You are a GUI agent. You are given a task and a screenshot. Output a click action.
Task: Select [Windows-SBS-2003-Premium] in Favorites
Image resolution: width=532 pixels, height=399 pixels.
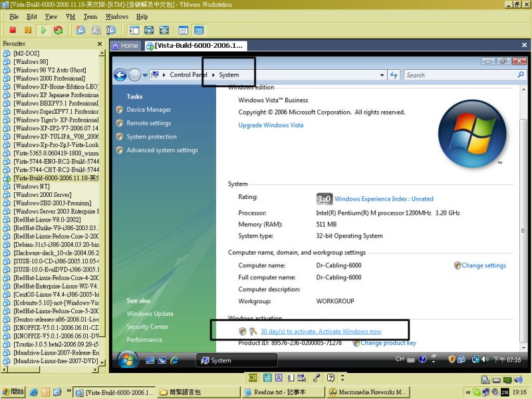point(53,203)
